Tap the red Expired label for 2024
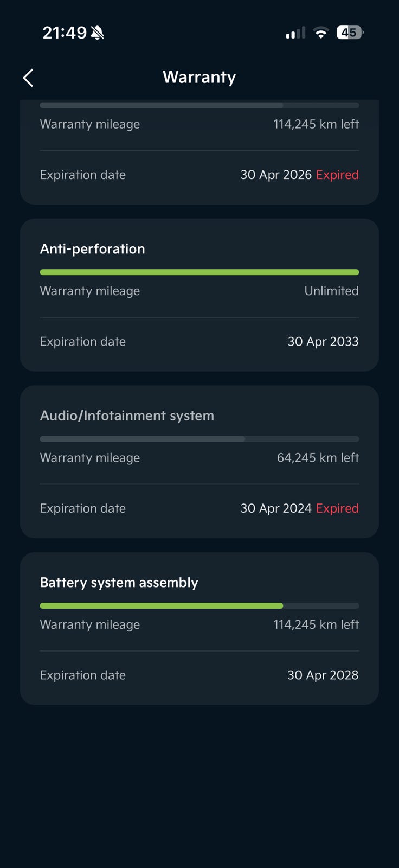Viewport: 399px width, 868px height. (x=337, y=508)
